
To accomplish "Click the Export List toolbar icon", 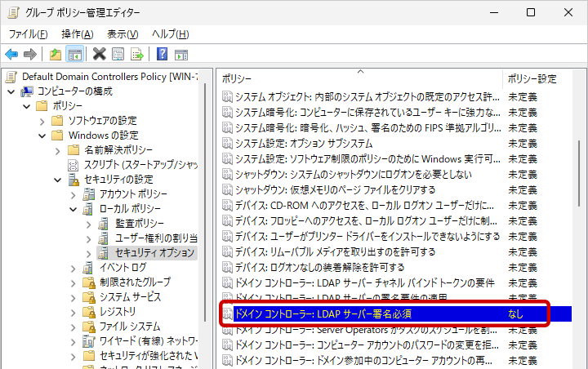I will (137, 54).
